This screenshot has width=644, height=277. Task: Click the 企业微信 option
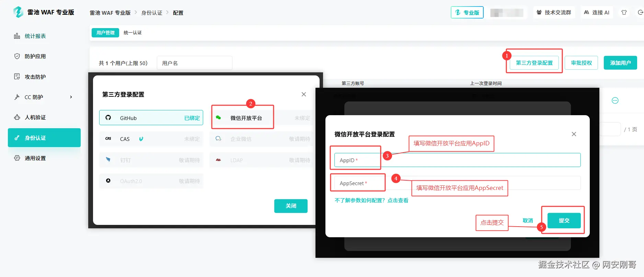pos(262,139)
